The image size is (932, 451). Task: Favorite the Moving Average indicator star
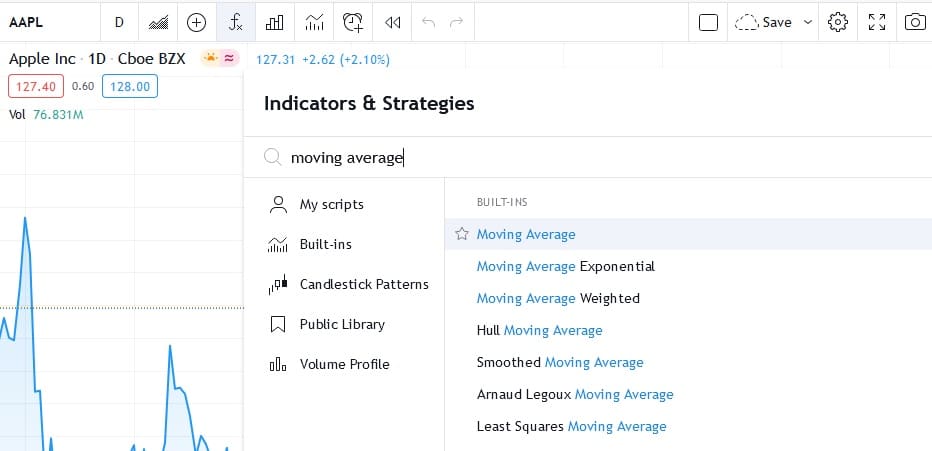pyautogui.click(x=462, y=234)
